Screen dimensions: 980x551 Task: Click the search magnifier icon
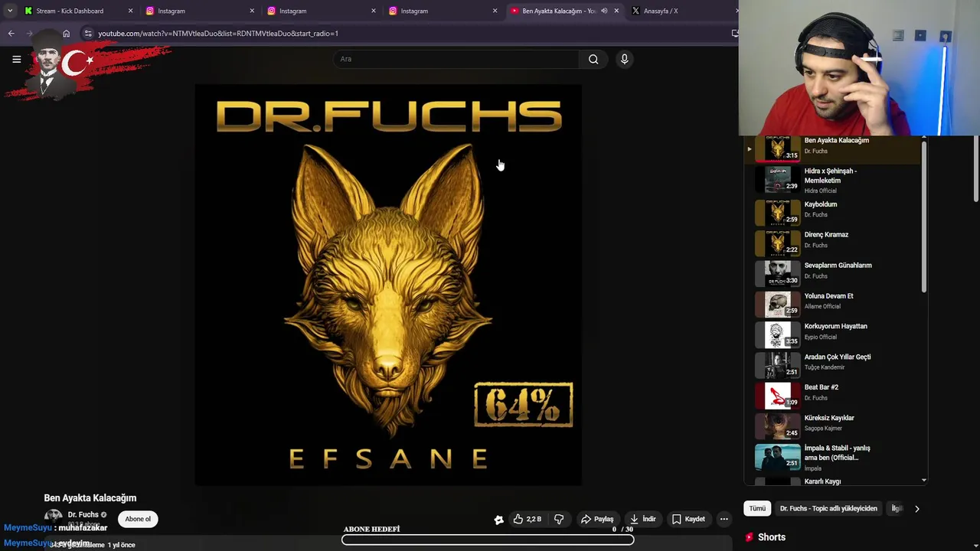click(x=593, y=59)
